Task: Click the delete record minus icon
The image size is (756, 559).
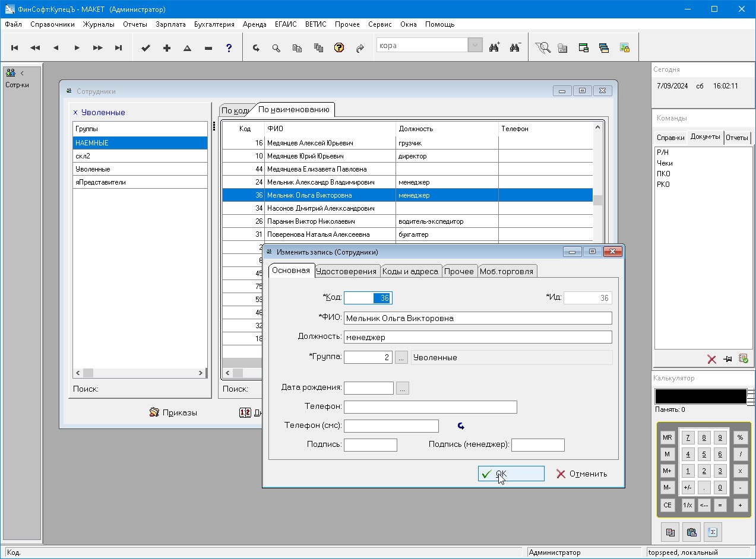Action: (208, 48)
